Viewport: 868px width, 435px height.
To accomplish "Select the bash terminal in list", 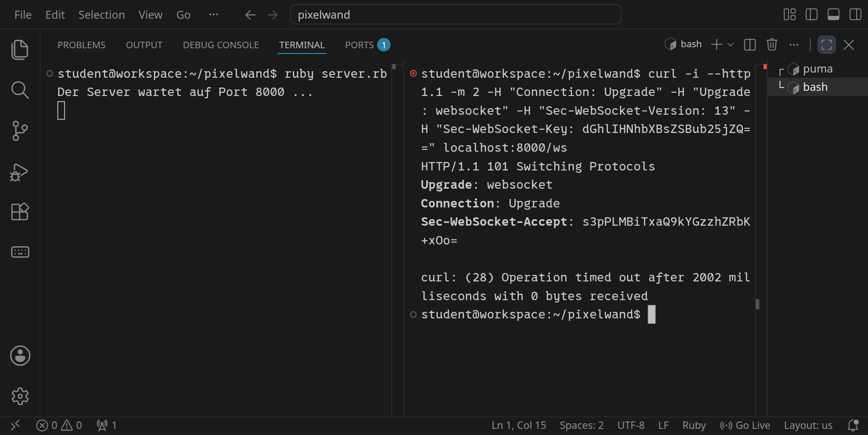I will tap(818, 87).
